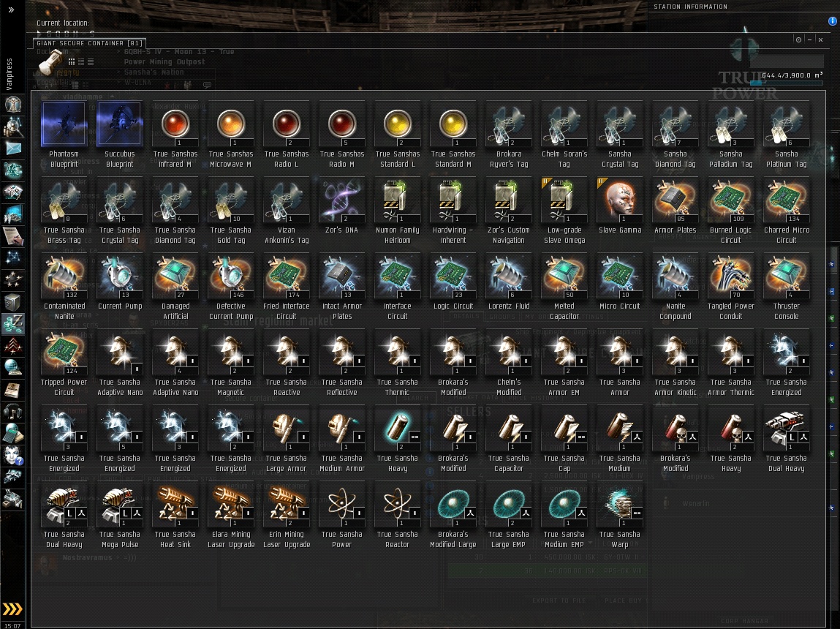
Task: Select the Burned Logic Circuit stack
Action: click(731, 211)
